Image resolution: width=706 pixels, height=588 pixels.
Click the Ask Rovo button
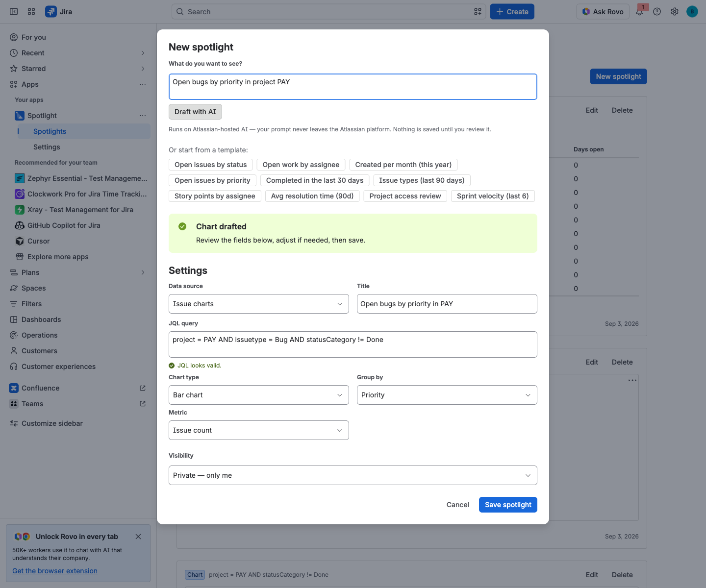(603, 12)
